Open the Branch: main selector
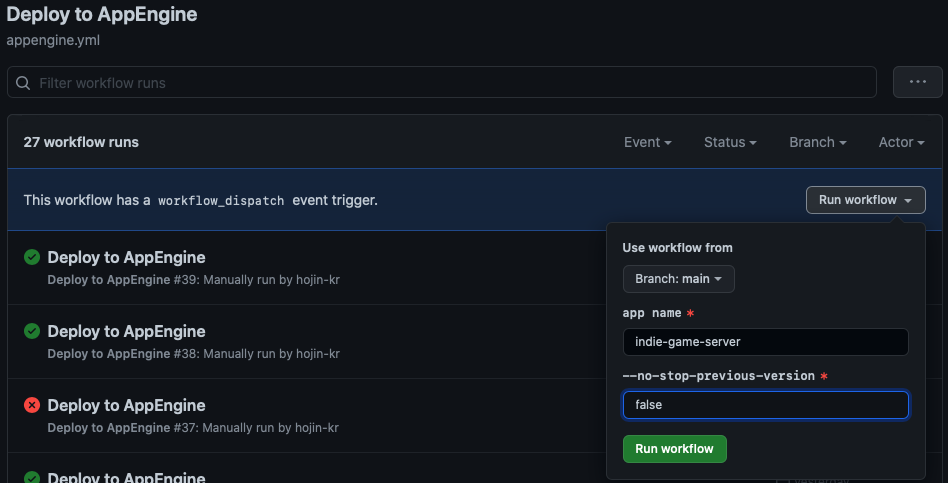 tap(678, 279)
